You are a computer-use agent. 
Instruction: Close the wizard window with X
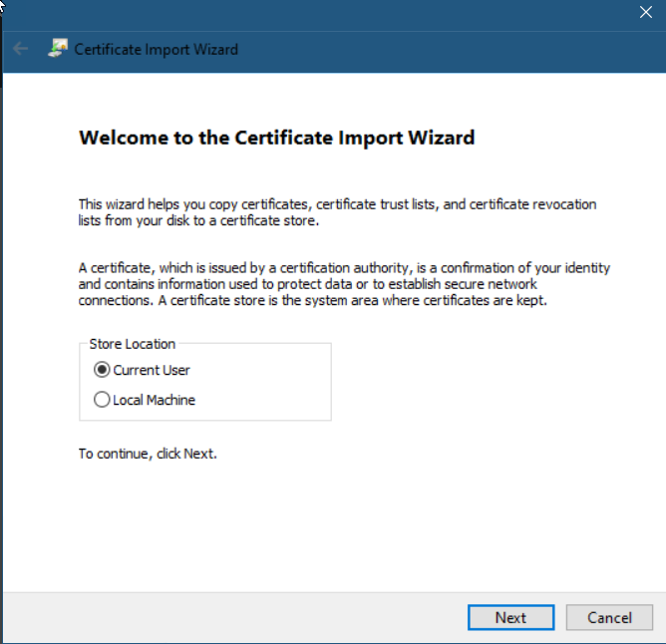point(646,12)
